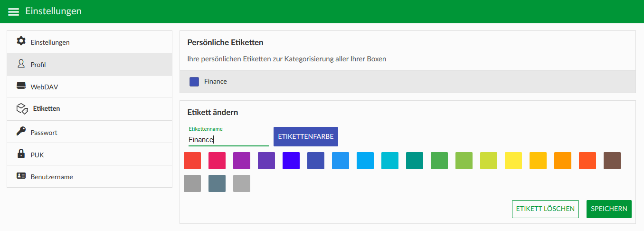The width and height of the screenshot is (644, 231).
Task: Pick the teal green color swatch
Action: point(415,161)
